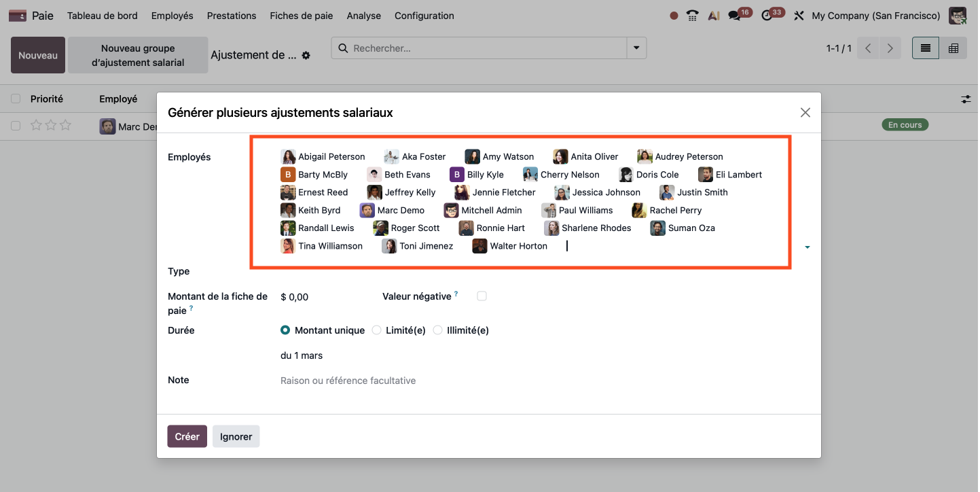The image size is (980, 492).
Task: Switch to pivot table view icon
Action: (x=954, y=48)
